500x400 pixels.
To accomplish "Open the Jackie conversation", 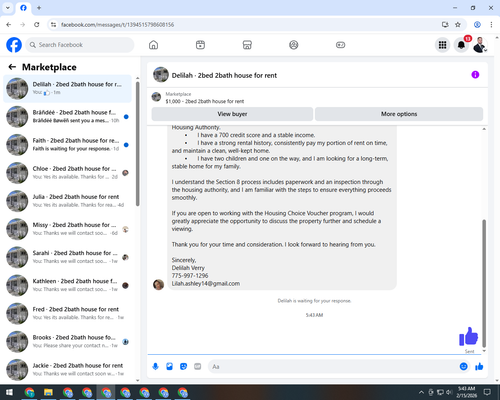I will click(x=67, y=369).
